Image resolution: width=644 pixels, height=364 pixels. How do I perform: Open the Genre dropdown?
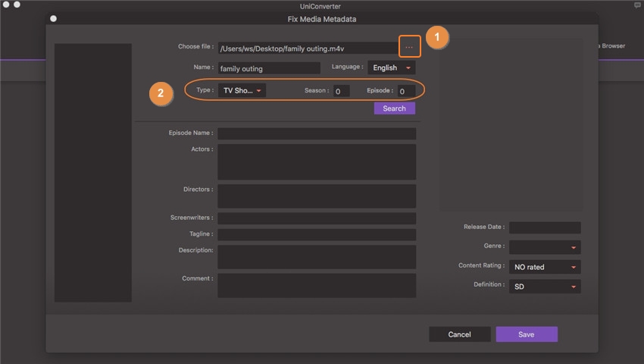pos(545,247)
